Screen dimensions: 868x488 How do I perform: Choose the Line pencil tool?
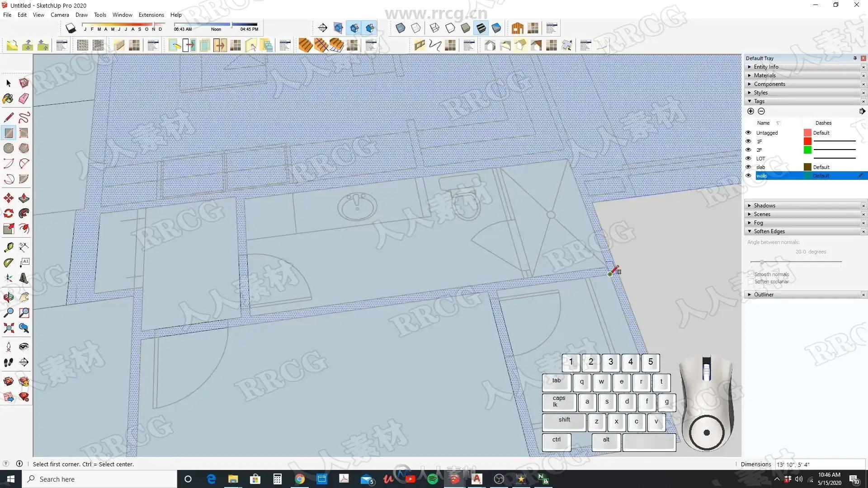9,117
